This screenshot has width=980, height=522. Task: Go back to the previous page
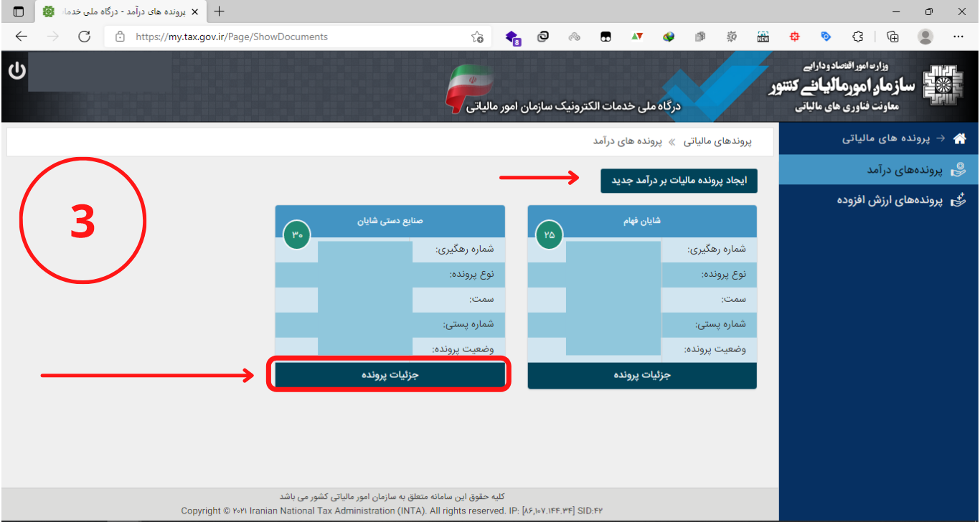pyautogui.click(x=22, y=37)
